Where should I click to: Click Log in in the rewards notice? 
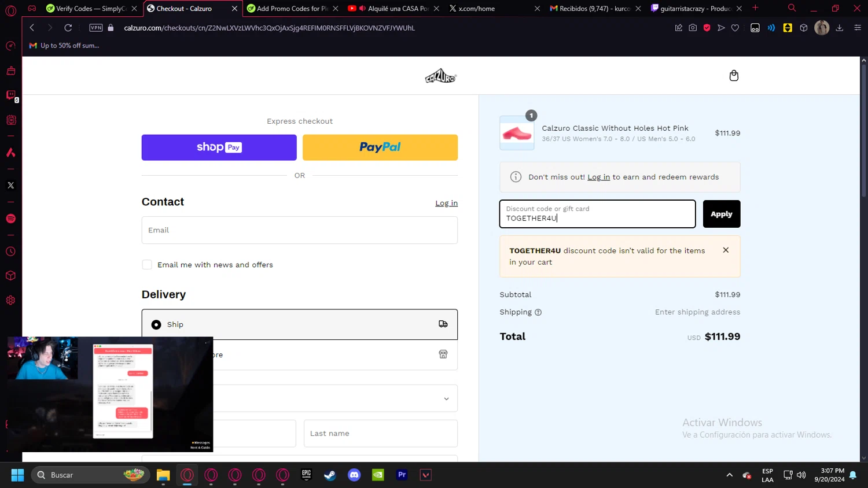tap(598, 178)
